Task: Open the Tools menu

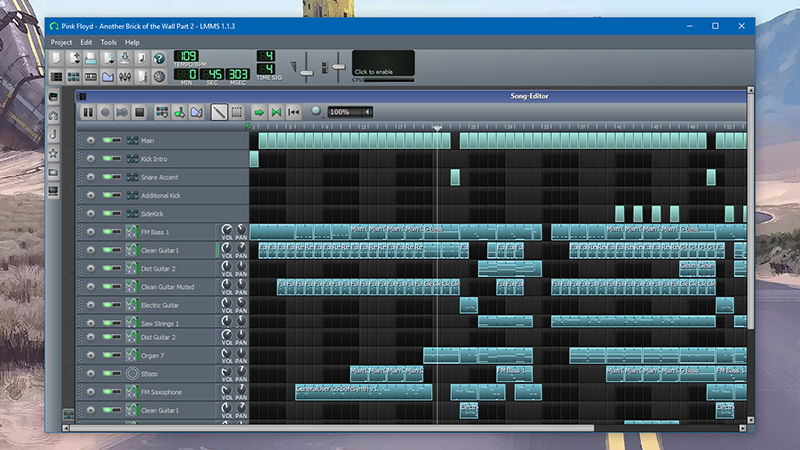Action: click(109, 42)
